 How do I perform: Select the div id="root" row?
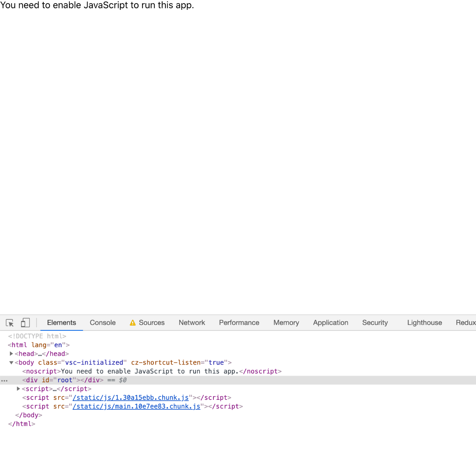click(238, 380)
